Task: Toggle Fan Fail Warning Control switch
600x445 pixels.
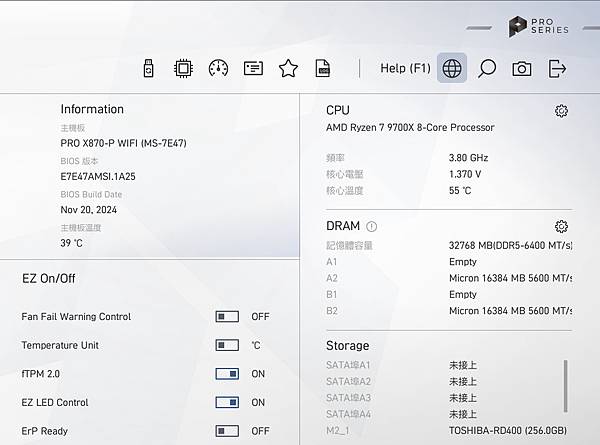Action: coord(227,316)
